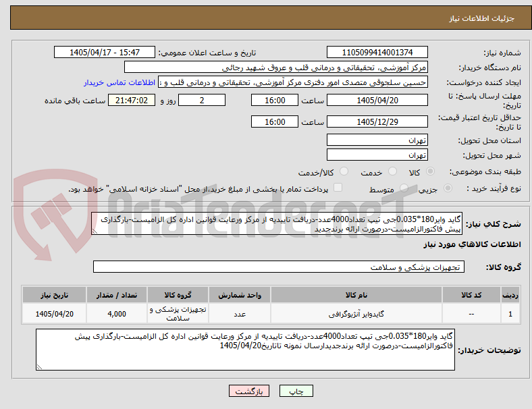The height and width of the screenshot is (409, 532).
Task: Click row number 1 cell
Action: (510, 314)
